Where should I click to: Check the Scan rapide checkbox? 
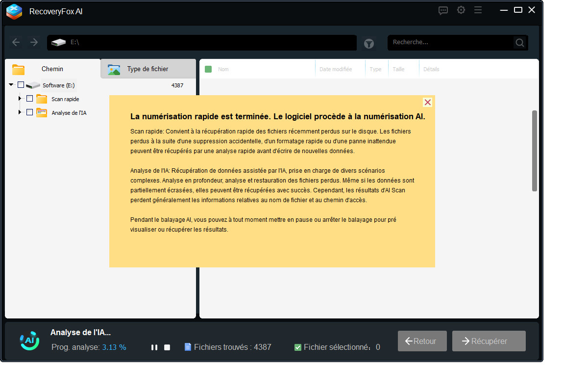pyautogui.click(x=29, y=98)
